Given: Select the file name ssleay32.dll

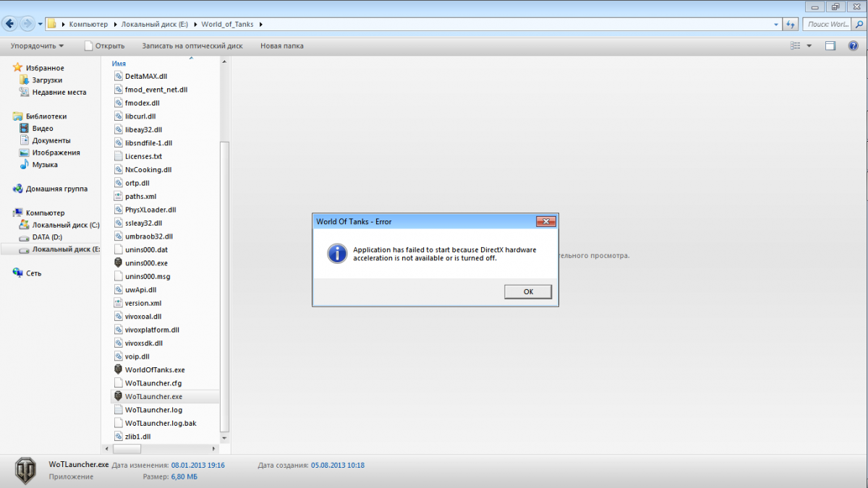Looking at the screenshot, I should (x=143, y=223).
